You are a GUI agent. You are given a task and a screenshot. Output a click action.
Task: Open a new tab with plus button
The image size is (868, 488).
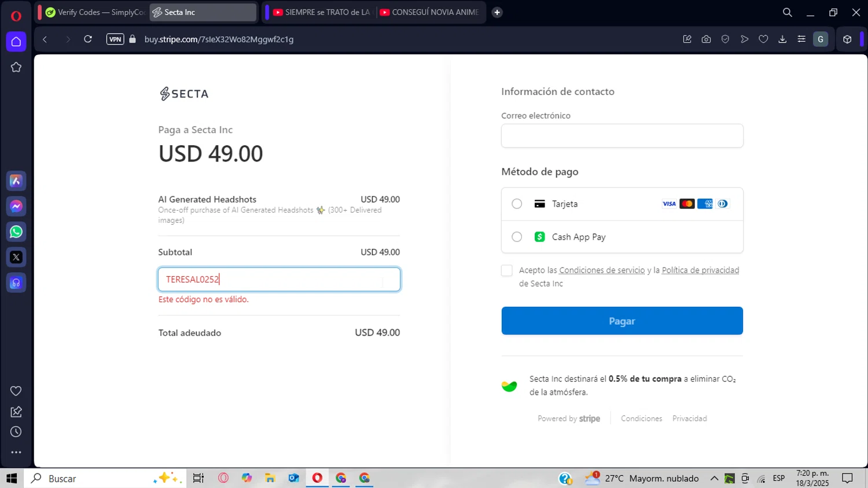[x=497, y=12]
